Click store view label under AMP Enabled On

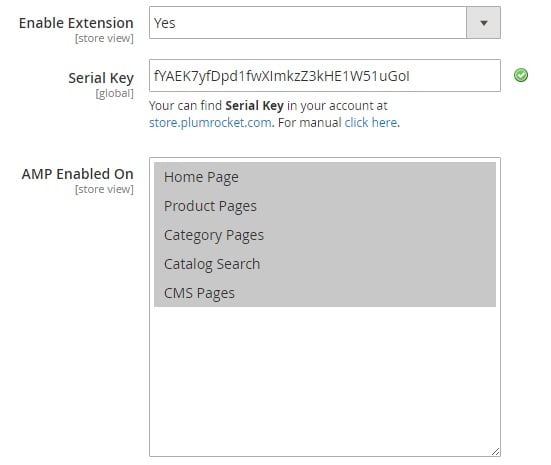pyautogui.click(x=104, y=189)
